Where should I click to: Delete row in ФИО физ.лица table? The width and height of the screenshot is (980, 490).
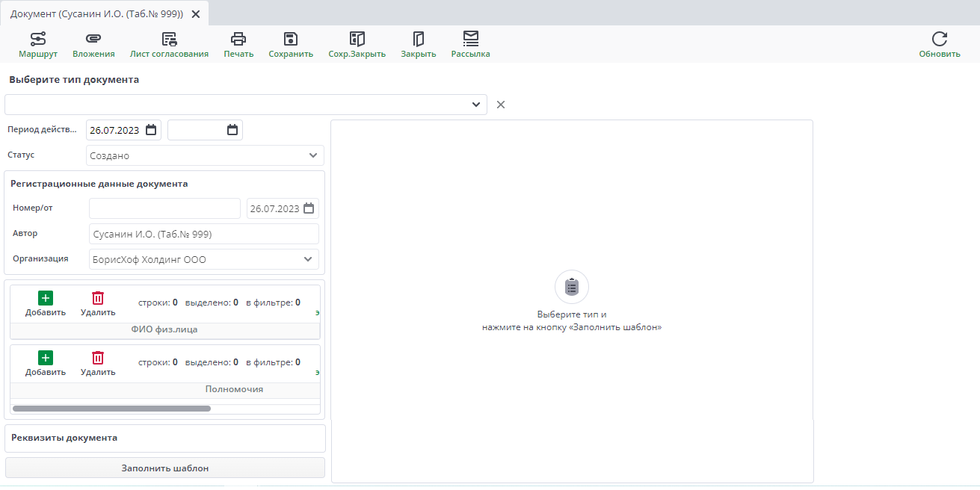pos(98,303)
